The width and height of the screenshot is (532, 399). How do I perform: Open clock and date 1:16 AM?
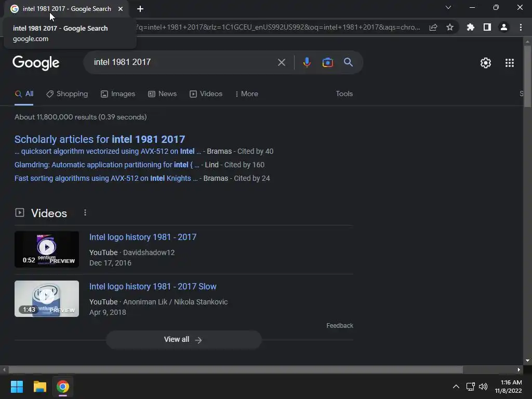tap(508, 387)
